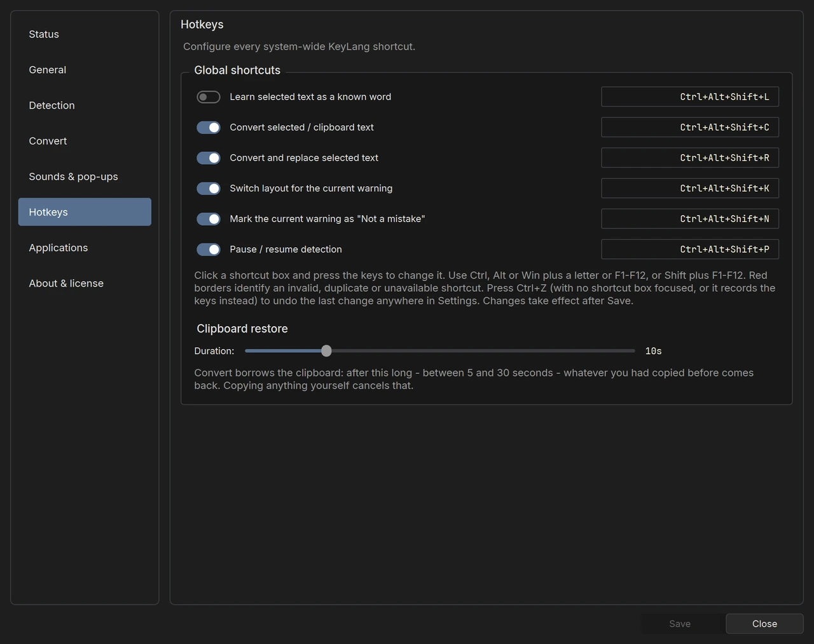This screenshot has width=814, height=644.
Task: Toggle Mark current warning as Not a mistake
Action: click(x=209, y=219)
